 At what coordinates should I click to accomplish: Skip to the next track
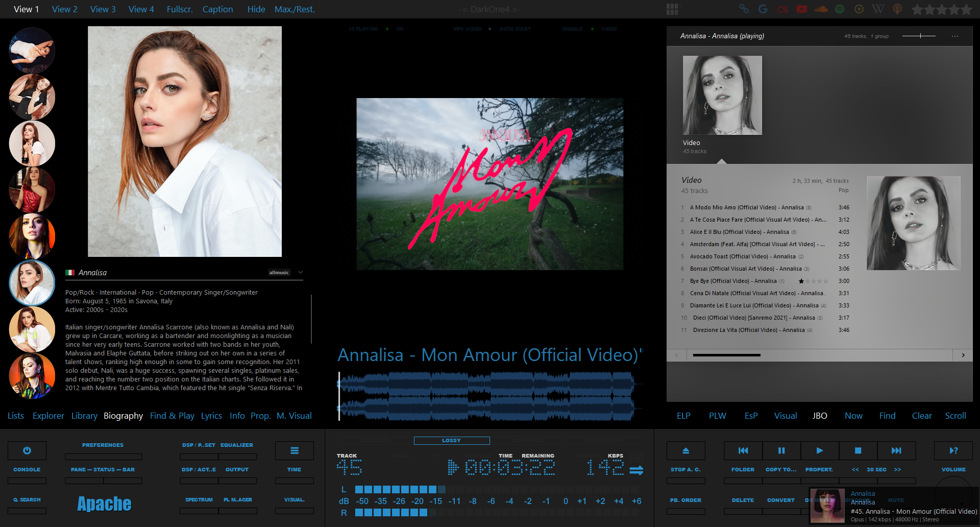[896, 450]
